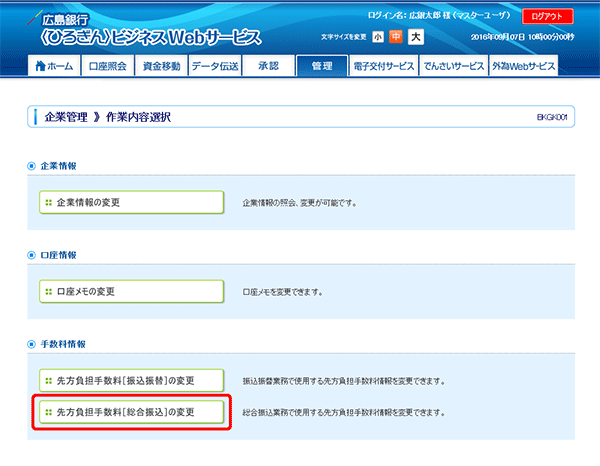
Task: Open the でんさいサービス tab
Action: point(454,66)
